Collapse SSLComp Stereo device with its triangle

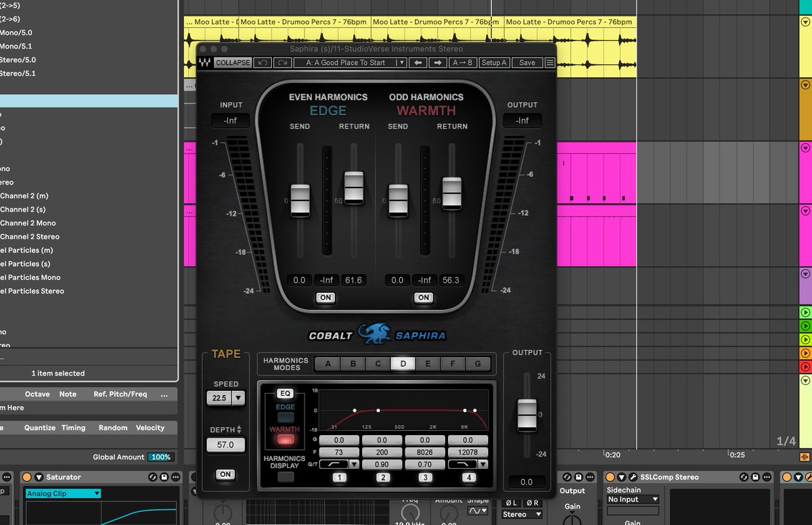[620, 477]
